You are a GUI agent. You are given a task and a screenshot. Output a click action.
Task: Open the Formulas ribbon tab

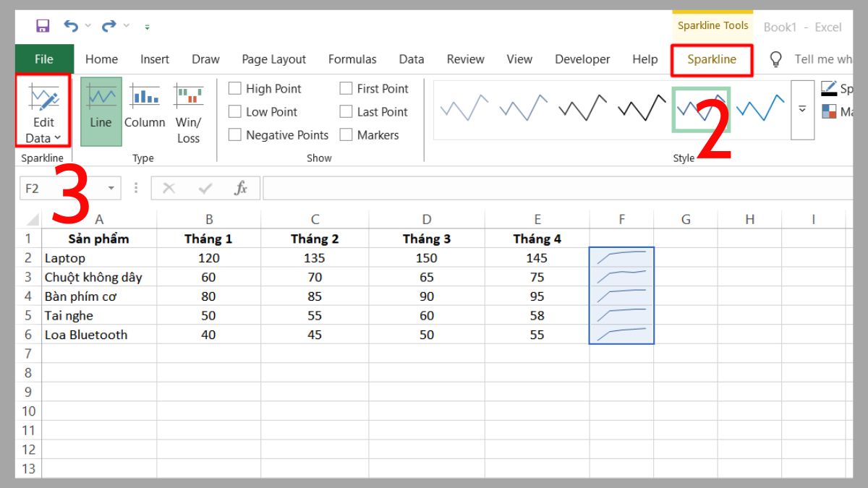352,59
